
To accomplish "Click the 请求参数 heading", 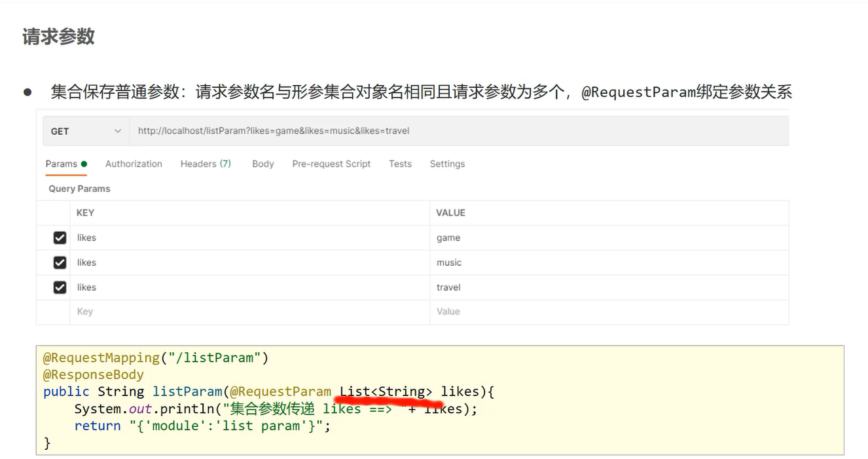I will tap(59, 37).
